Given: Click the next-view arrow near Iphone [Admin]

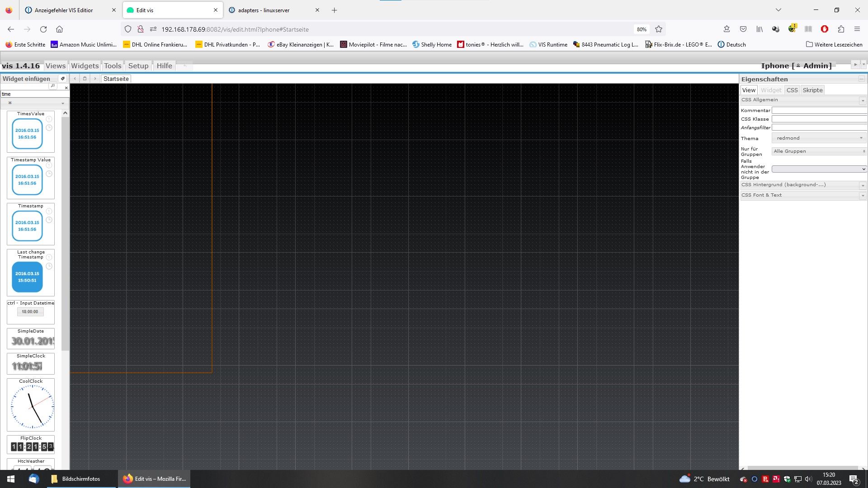Looking at the screenshot, I should 855,65.
